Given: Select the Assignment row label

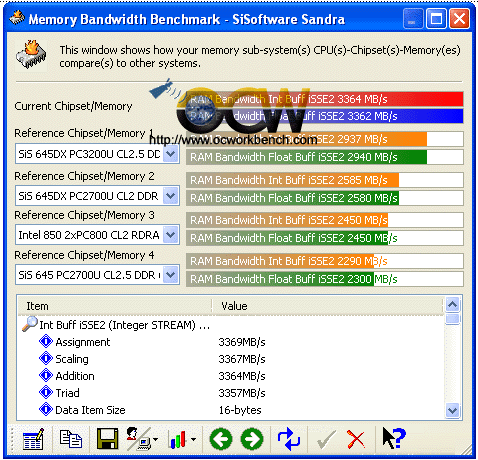Looking at the screenshot, I should click(83, 342).
